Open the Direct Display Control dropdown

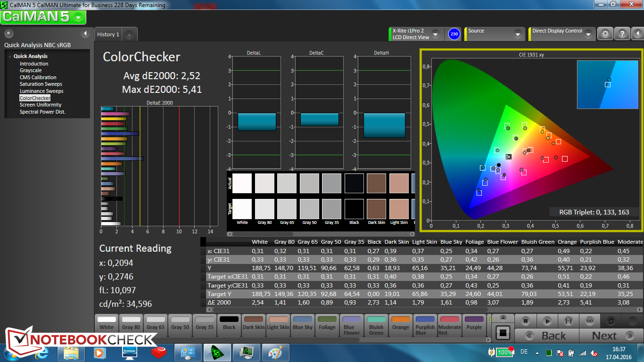click(x=588, y=34)
